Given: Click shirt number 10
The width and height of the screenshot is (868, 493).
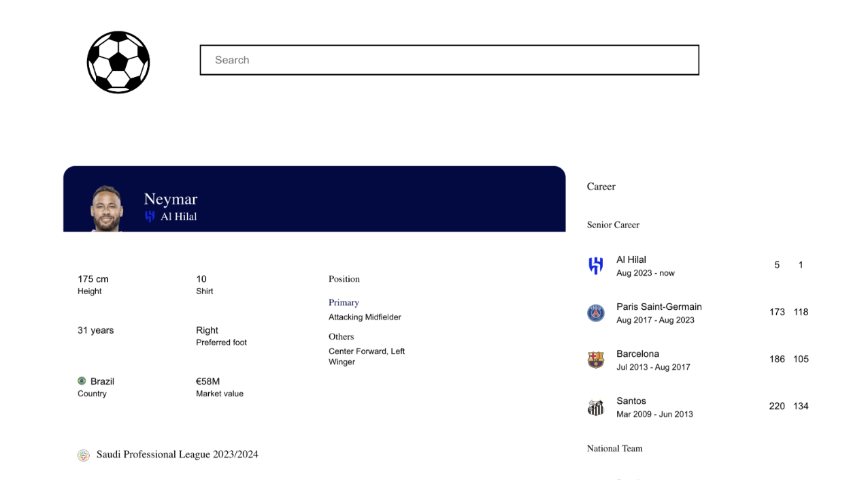Looking at the screenshot, I should tap(201, 279).
